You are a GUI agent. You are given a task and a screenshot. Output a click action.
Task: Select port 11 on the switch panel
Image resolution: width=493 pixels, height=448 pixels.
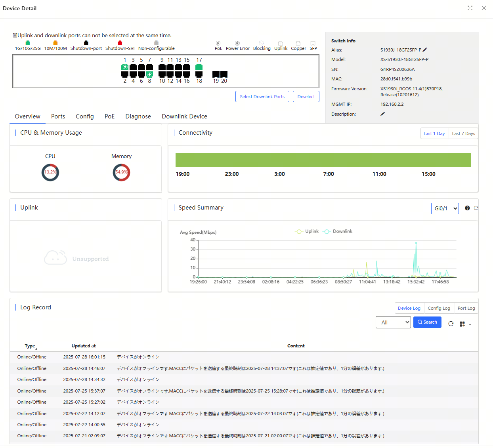coord(170,67)
